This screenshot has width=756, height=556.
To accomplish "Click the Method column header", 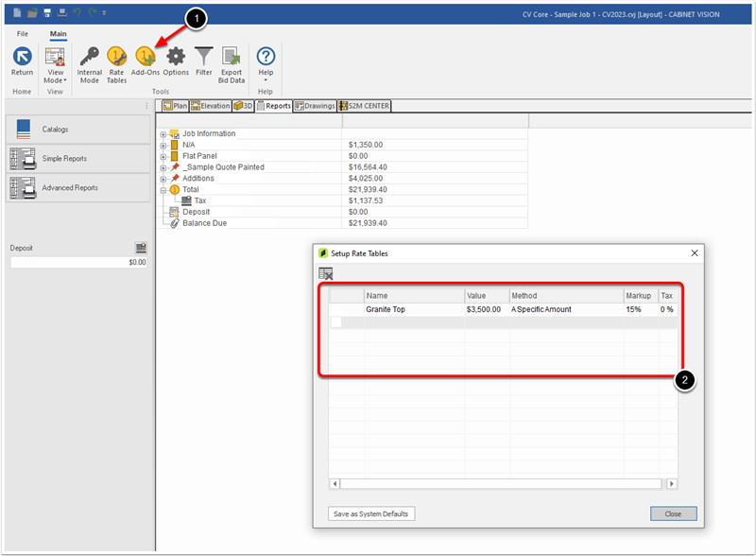I will click(x=566, y=295).
